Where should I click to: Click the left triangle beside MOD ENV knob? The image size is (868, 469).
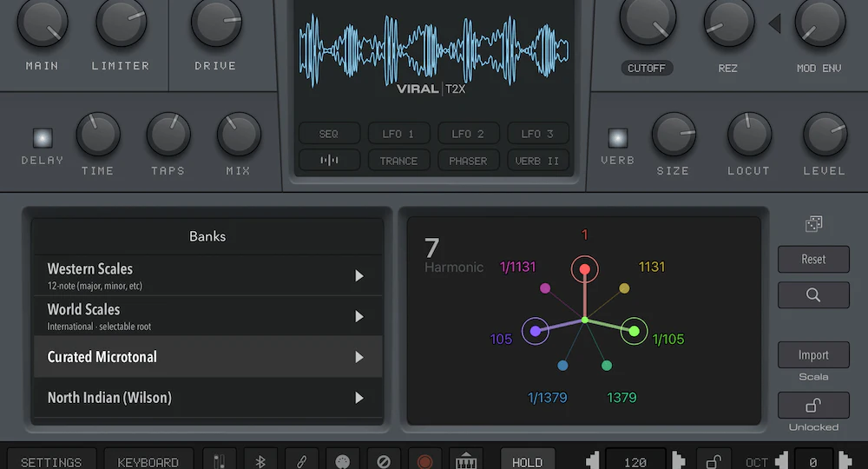(x=775, y=23)
